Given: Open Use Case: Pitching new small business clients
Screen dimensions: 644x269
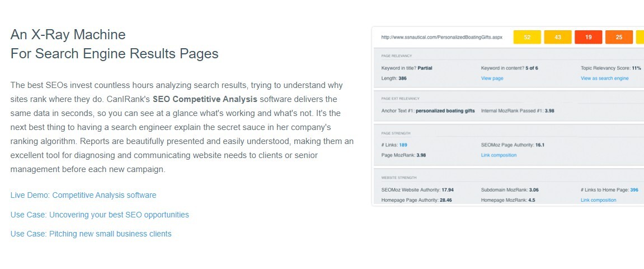Looking at the screenshot, I should [91, 234].
